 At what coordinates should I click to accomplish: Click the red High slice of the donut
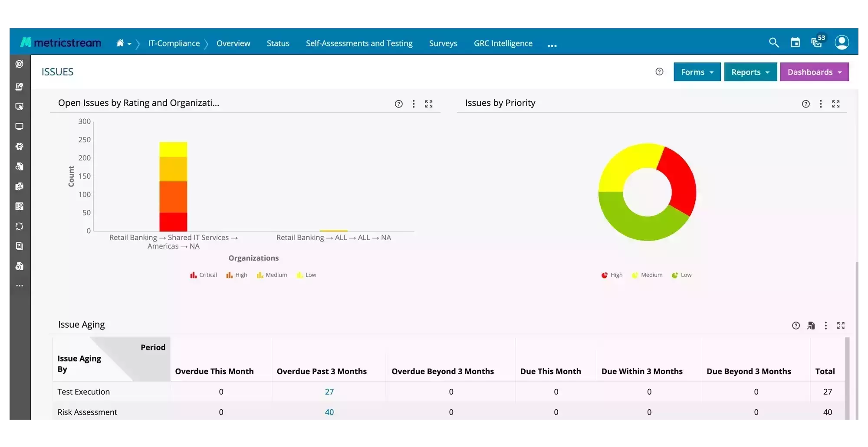[681, 182]
